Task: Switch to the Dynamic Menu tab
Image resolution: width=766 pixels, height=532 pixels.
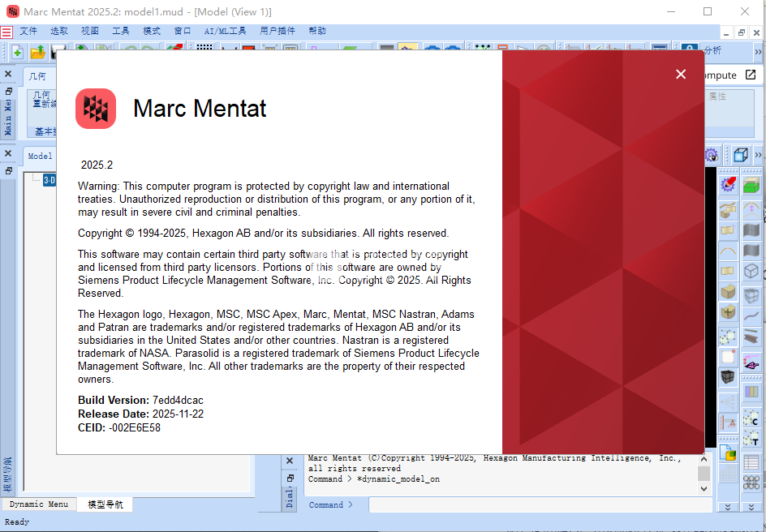Action: (x=38, y=504)
